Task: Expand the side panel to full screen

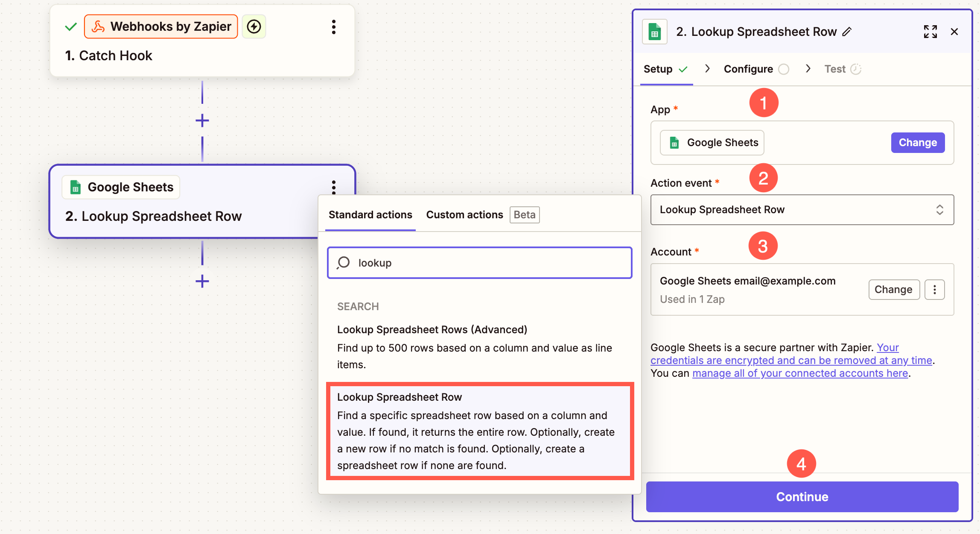Action: (930, 32)
